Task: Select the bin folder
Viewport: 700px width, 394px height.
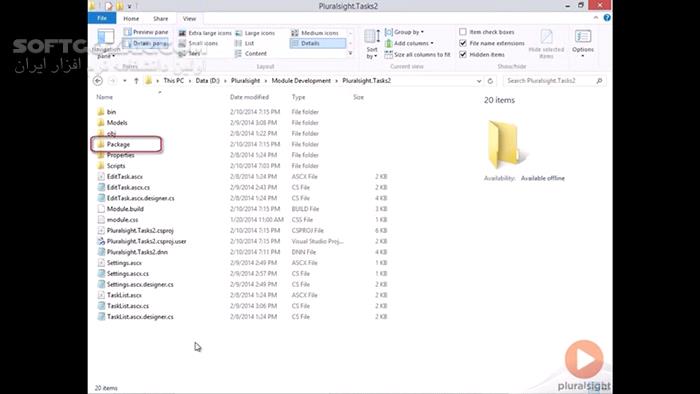Action: (112, 112)
